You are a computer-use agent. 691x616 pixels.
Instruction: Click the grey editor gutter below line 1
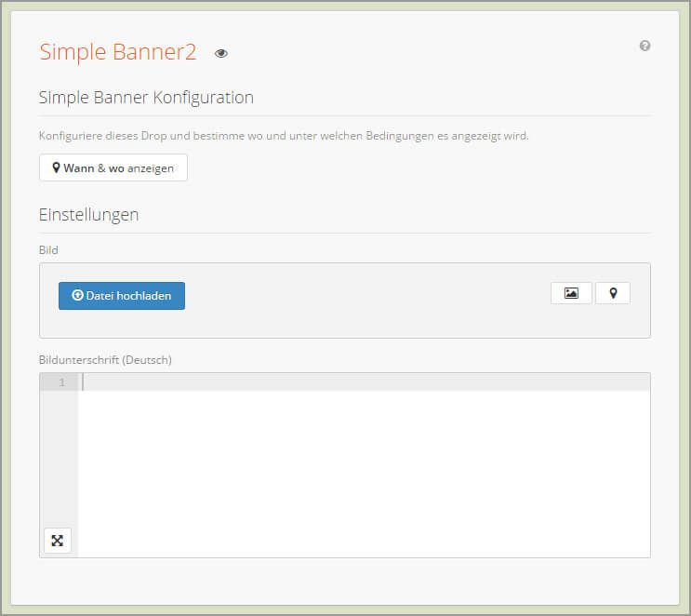pyautogui.click(x=59, y=456)
